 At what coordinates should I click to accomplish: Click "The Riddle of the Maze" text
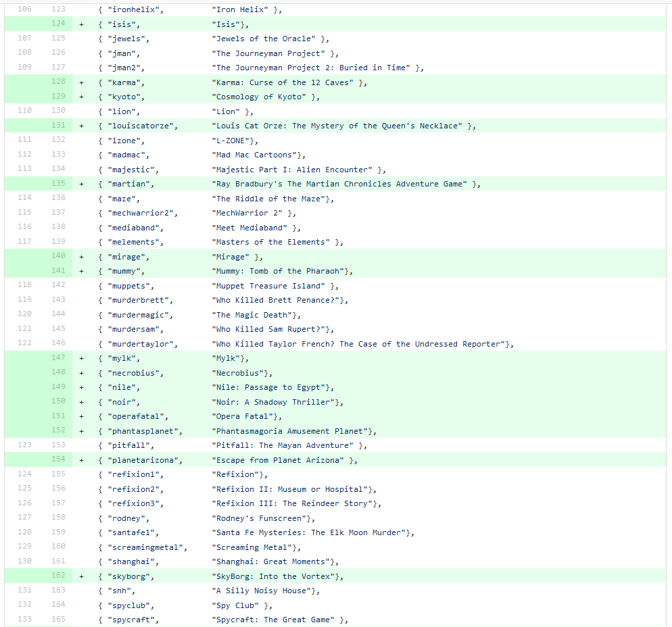[x=268, y=199]
